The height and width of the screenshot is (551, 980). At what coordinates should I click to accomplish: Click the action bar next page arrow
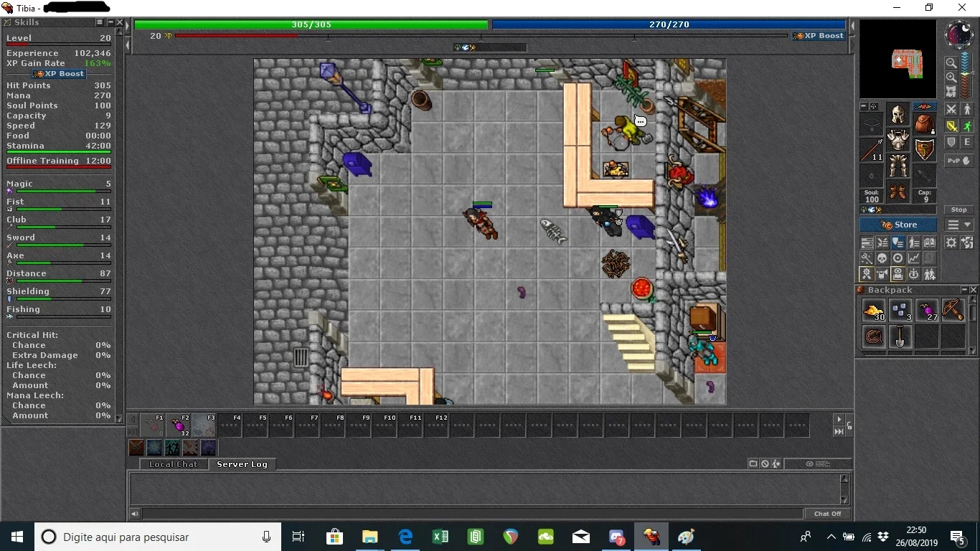pyautogui.click(x=839, y=419)
